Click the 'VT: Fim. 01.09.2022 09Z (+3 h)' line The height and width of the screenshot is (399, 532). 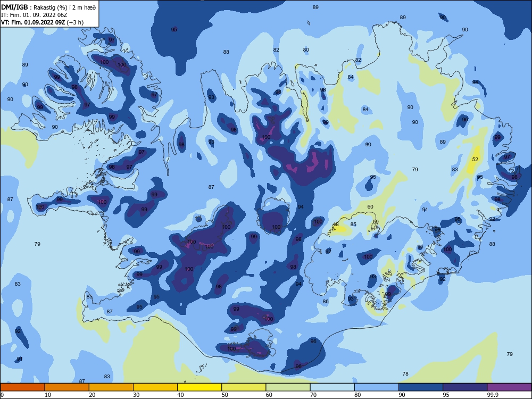pos(43,22)
